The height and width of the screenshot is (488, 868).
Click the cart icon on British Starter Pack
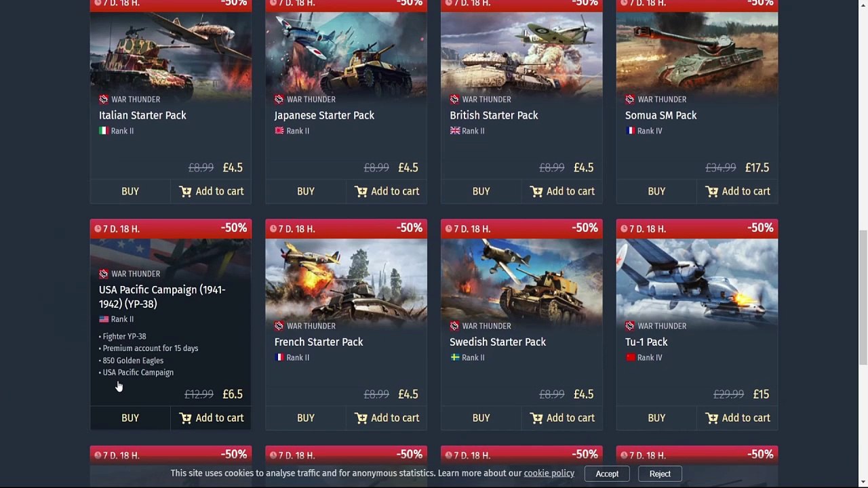point(536,192)
